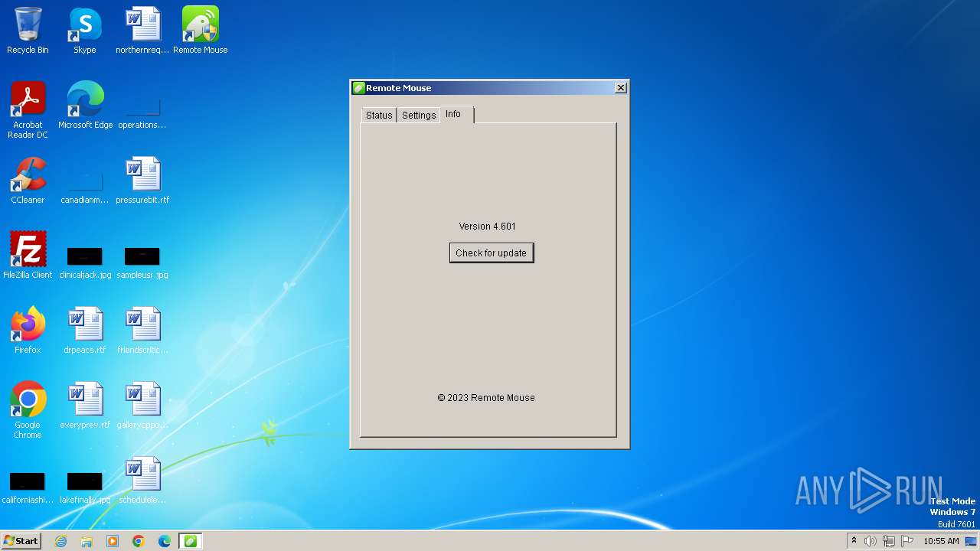Launch Edge from the taskbar
The image size is (980, 551).
click(165, 541)
